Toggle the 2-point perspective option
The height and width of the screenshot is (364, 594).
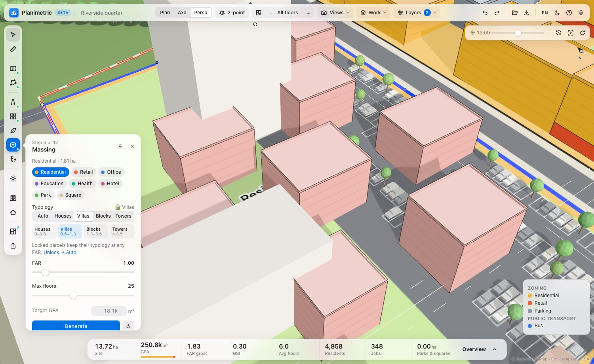pos(232,13)
